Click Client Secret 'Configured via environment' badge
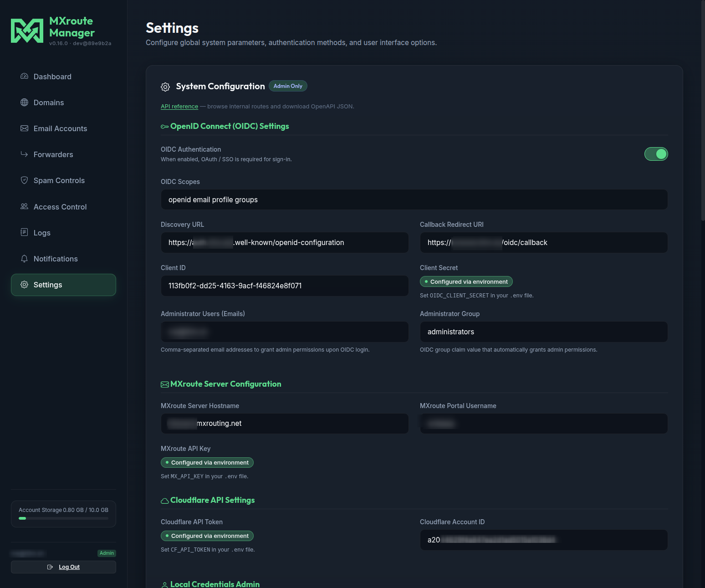This screenshot has height=588, width=705. (x=466, y=281)
